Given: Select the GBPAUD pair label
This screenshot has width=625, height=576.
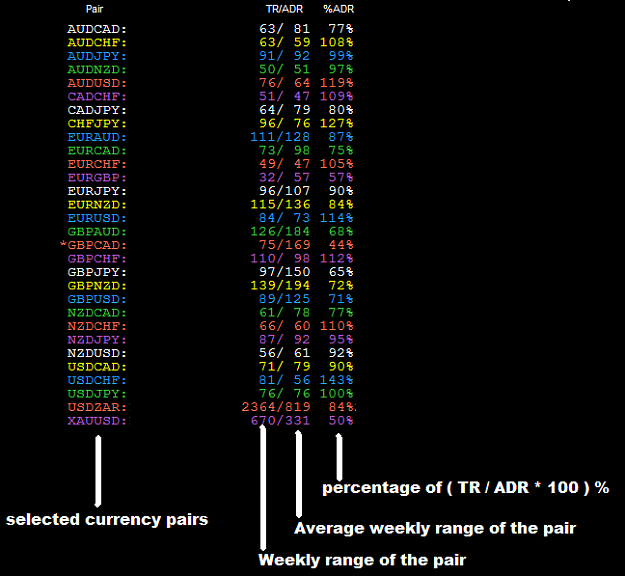Looking at the screenshot, I should click(x=97, y=232).
